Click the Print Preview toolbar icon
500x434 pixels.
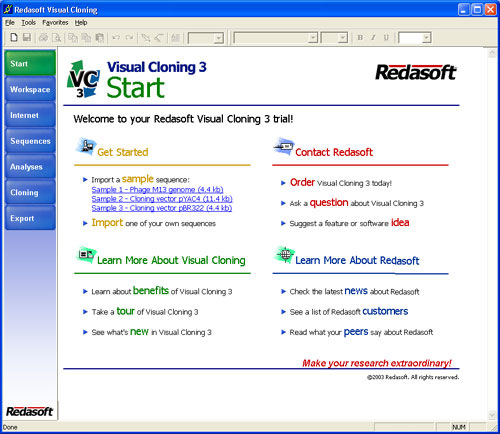click(x=57, y=38)
